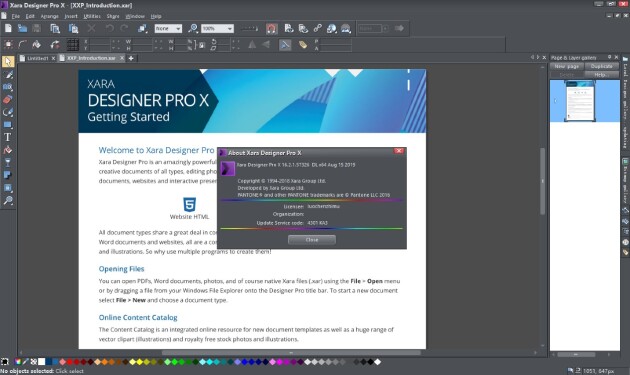Click the New page button
Viewport: 630px width, 375px height.
point(567,66)
